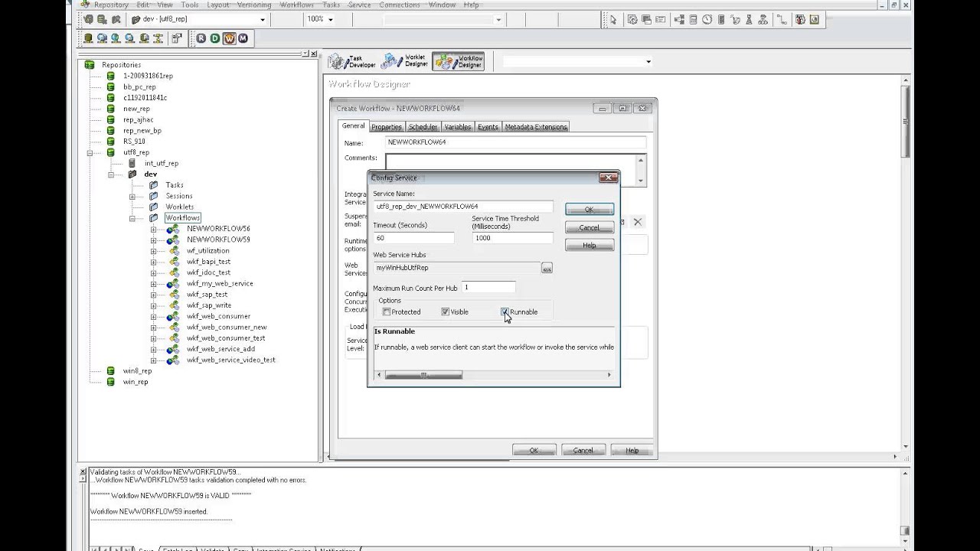The width and height of the screenshot is (980, 551).
Task: Open the Versioning menu
Action: click(x=253, y=5)
